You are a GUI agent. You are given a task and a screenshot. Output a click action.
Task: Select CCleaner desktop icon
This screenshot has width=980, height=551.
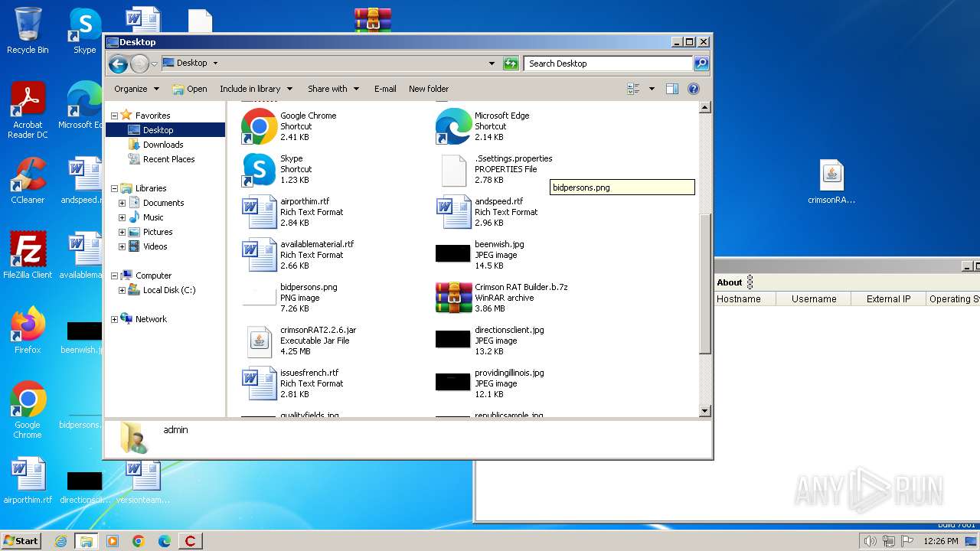[x=28, y=181]
